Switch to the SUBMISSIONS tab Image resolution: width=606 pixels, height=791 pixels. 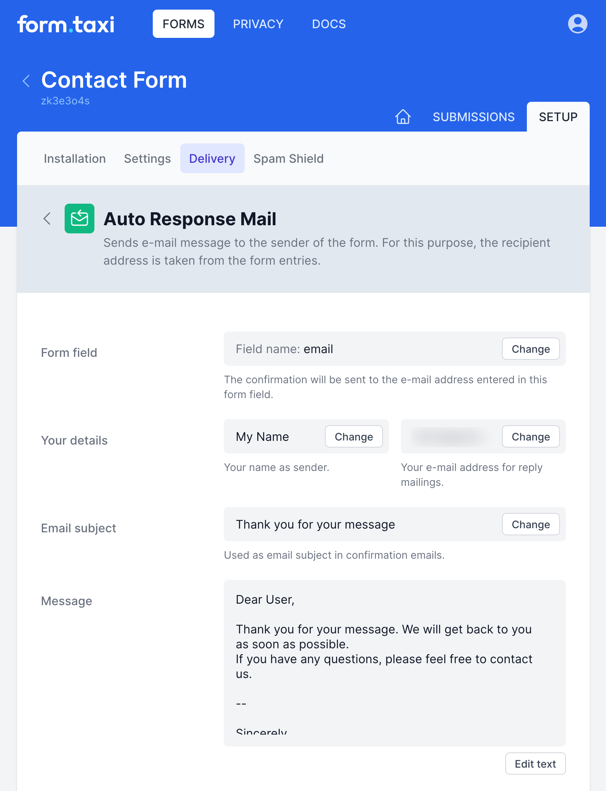click(473, 117)
